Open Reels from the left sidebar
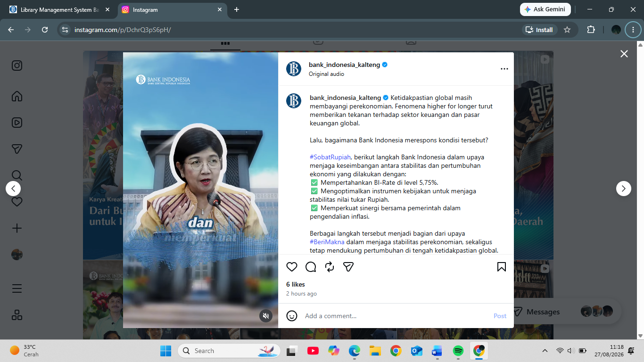Screen dimensions: 644x362 click(17, 123)
